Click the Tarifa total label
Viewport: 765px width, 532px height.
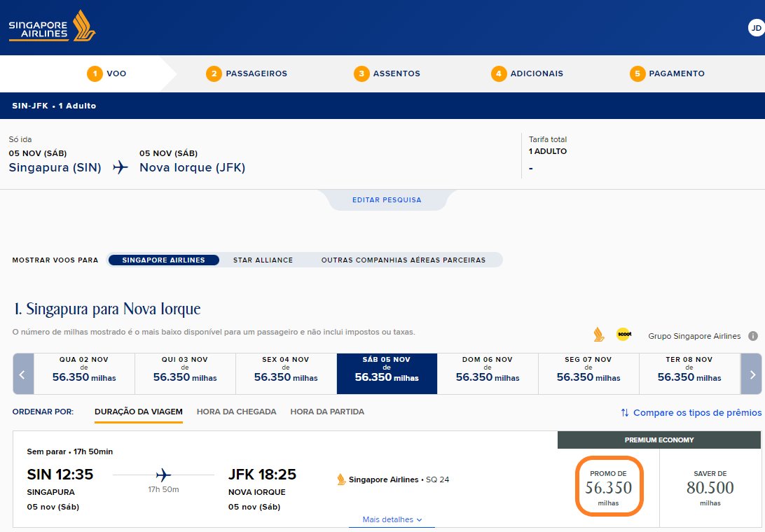(548, 139)
